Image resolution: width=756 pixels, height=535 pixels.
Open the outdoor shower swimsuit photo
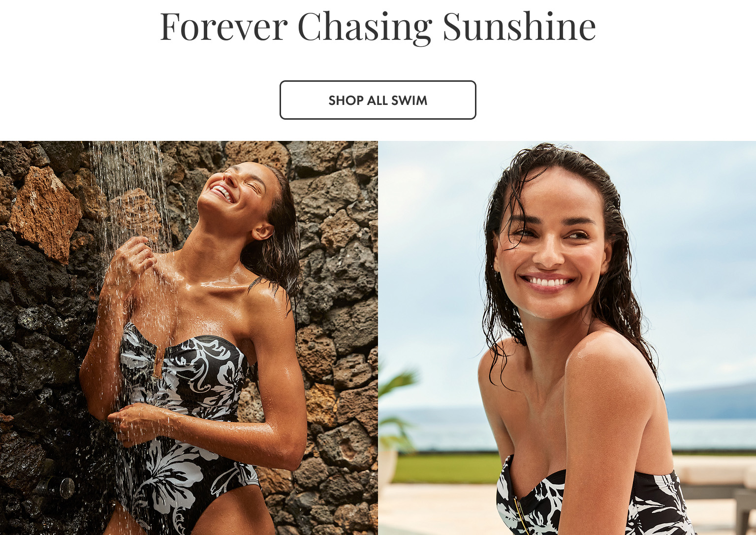tap(189, 338)
